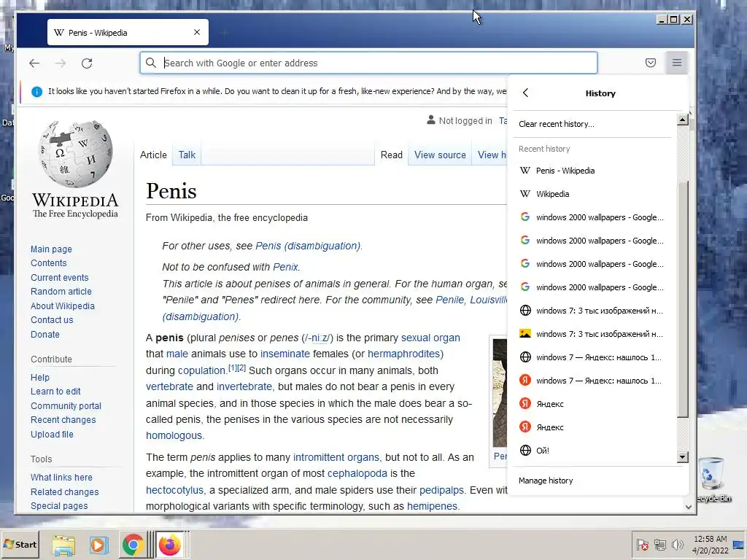Close the Penis - Wikipedia tab
Image resolution: width=747 pixels, height=560 pixels.
[197, 32]
